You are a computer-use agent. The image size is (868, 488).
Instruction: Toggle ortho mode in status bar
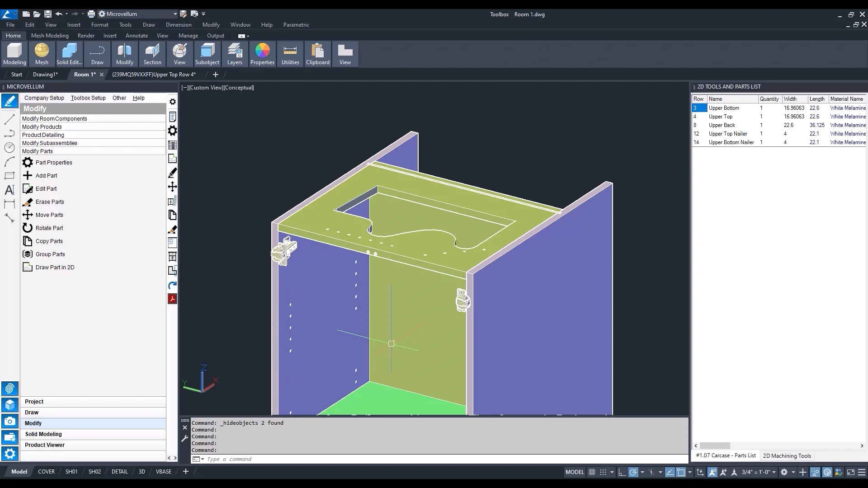622,472
